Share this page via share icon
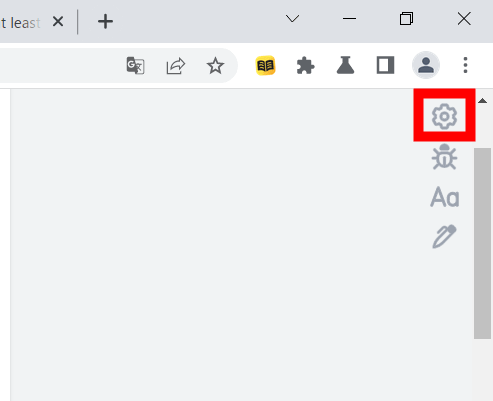This screenshot has height=401, width=493. (x=176, y=66)
